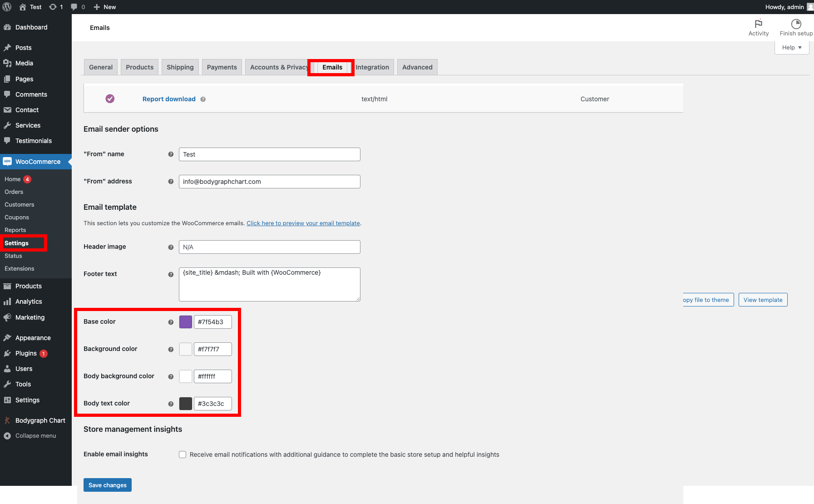Open WooCommerce Customers submenu item

coord(20,205)
